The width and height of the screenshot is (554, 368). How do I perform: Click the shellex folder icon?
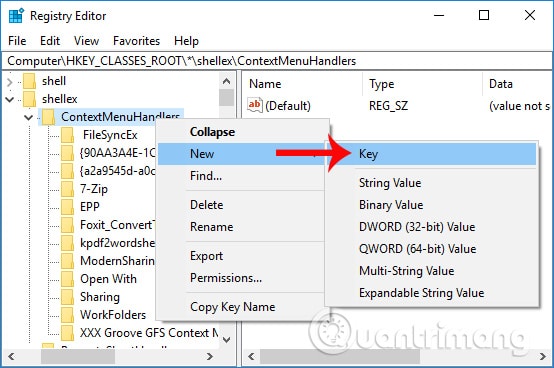coord(29,99)
